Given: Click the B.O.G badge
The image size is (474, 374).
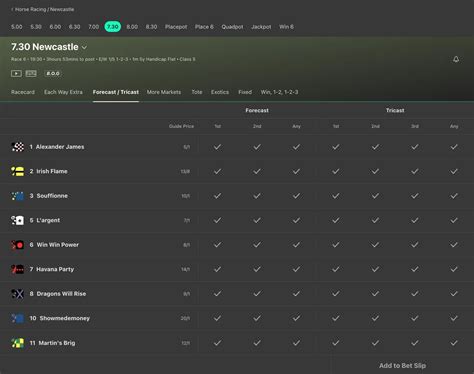Looking at the screenshot, I should (x=53, y=73).
